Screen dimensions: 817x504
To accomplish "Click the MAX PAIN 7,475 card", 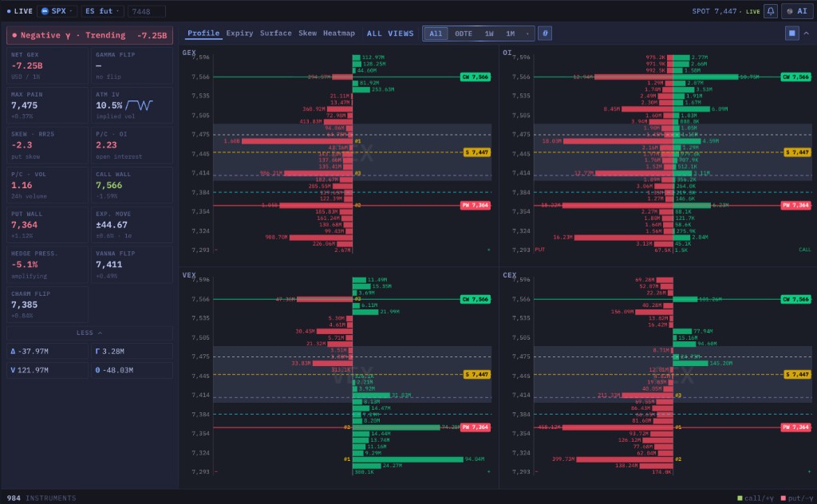I will [x=47, y=105].
